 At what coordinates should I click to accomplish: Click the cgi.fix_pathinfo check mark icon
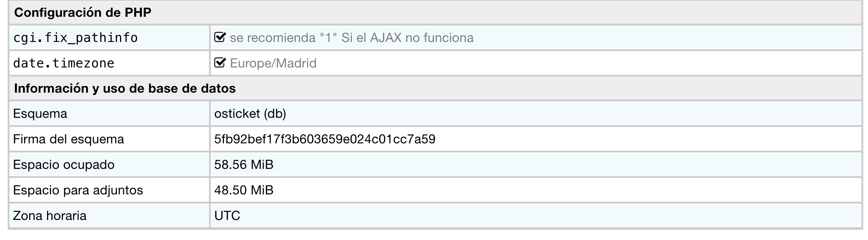tap(220, 37)
